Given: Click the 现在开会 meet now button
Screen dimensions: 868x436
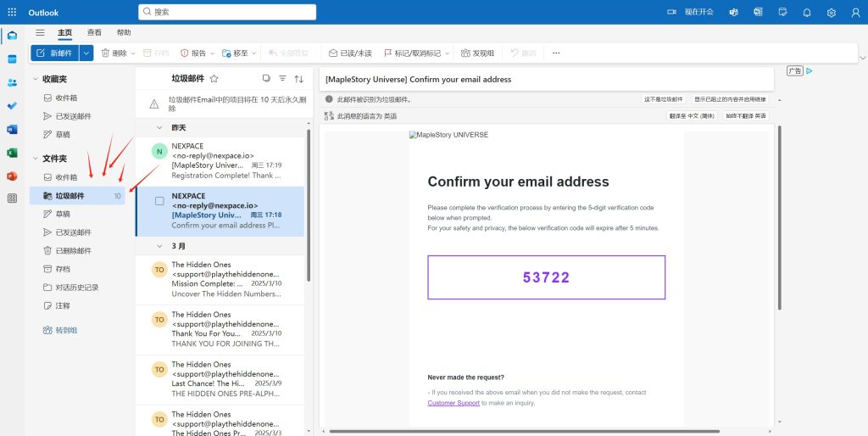Looking at the screenshot, I should pos(690,12).
